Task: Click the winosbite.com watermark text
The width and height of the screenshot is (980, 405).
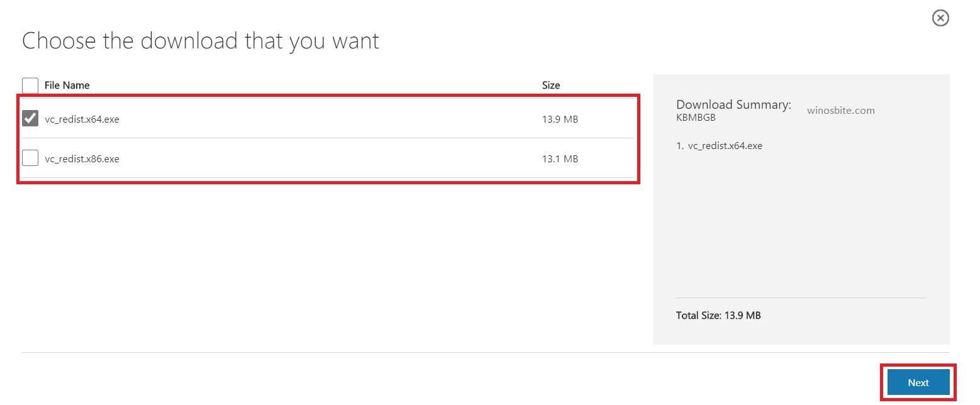Action: [x=840, y=111]
